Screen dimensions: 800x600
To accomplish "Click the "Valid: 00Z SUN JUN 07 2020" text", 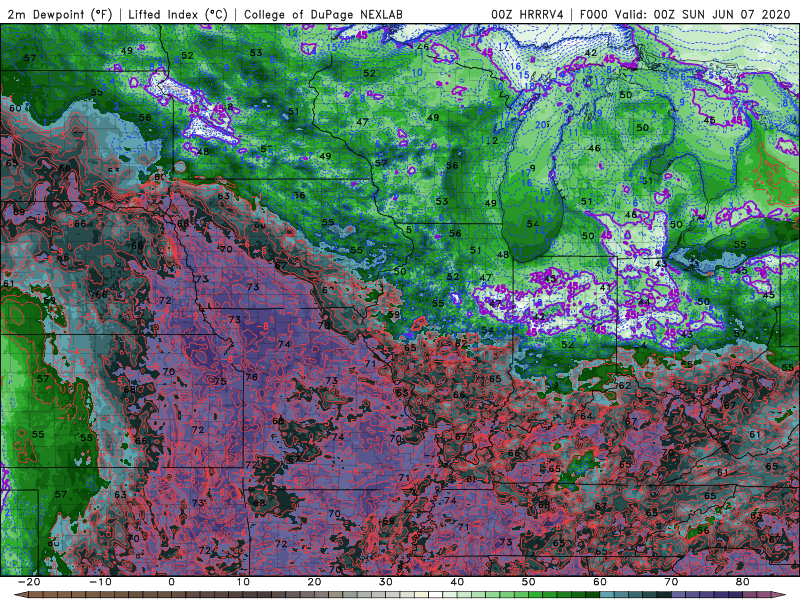I will (703, 15).
